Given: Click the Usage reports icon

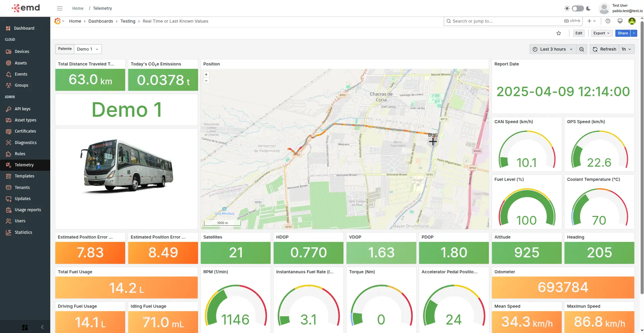Looking at the screenshot, I should click(x=8, y=210).
